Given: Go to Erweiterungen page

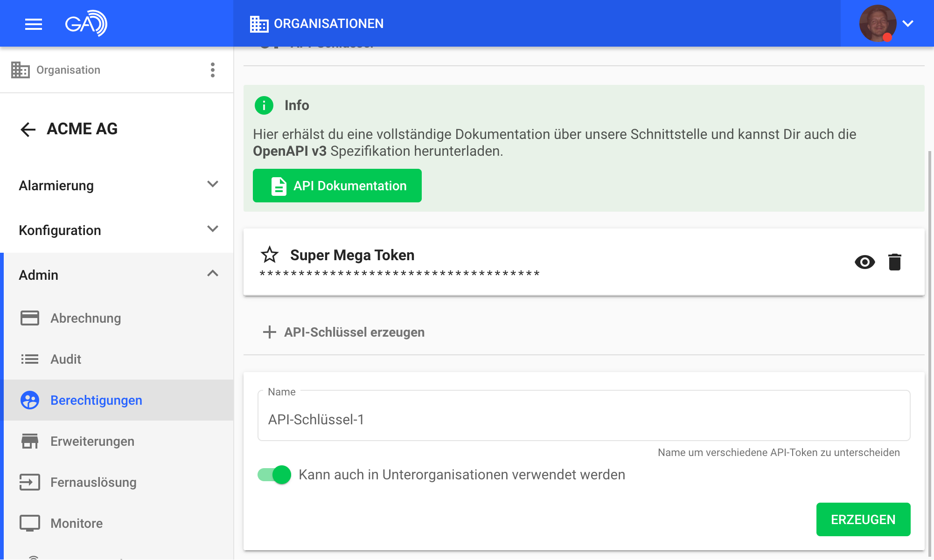Looking at the screenshot, I should (x=92, y=441).
